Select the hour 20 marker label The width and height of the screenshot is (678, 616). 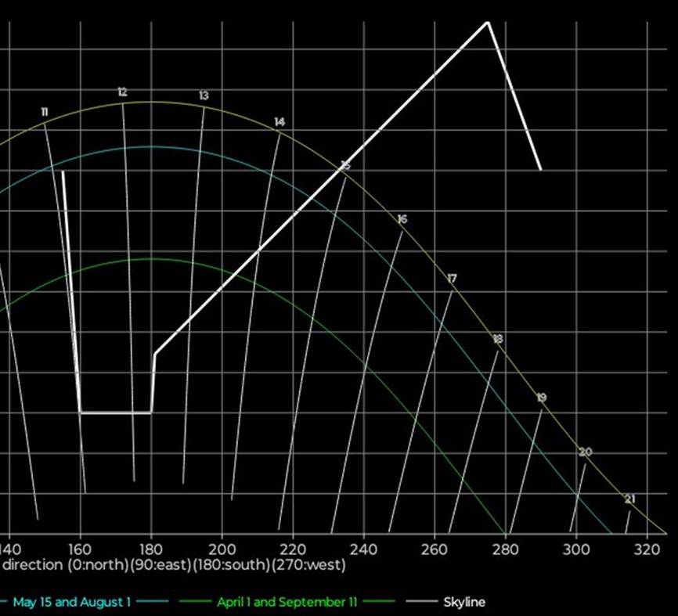coord(585,452)
